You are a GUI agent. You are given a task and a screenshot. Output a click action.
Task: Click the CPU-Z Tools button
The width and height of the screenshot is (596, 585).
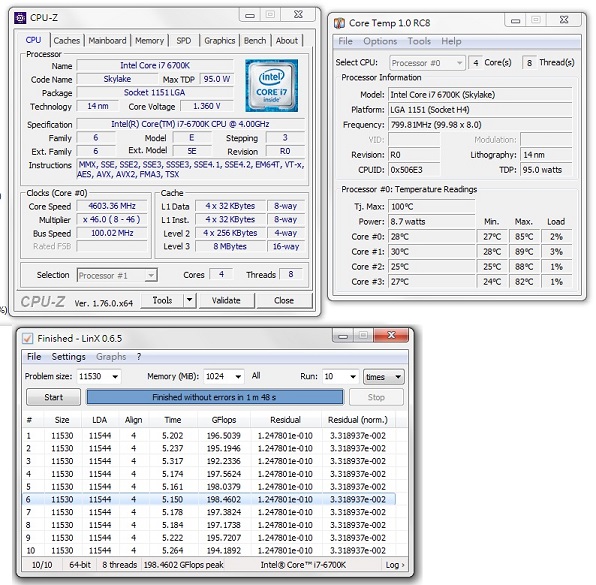pos(162,300)
